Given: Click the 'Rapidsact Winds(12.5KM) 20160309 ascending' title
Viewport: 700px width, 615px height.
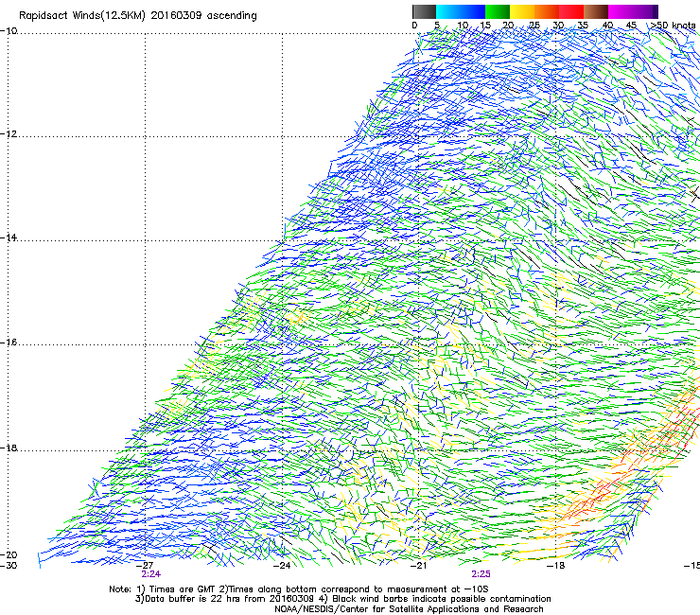Looking at the screenshot, I should (x=138, y=16).
